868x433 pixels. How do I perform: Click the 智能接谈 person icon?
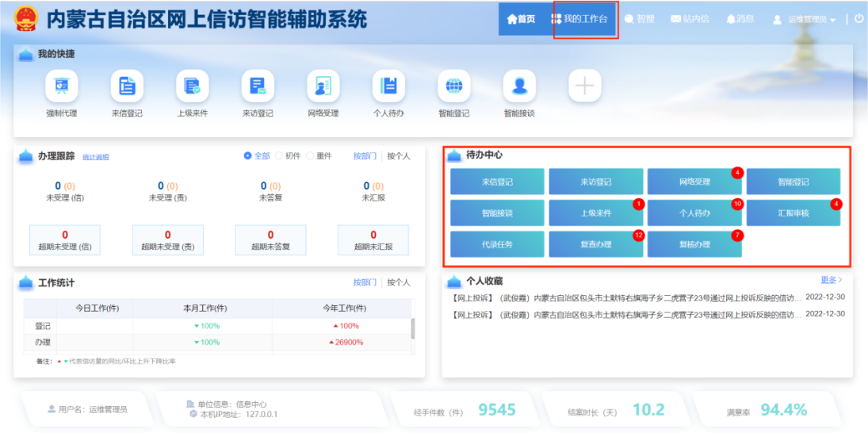(519, 86)
